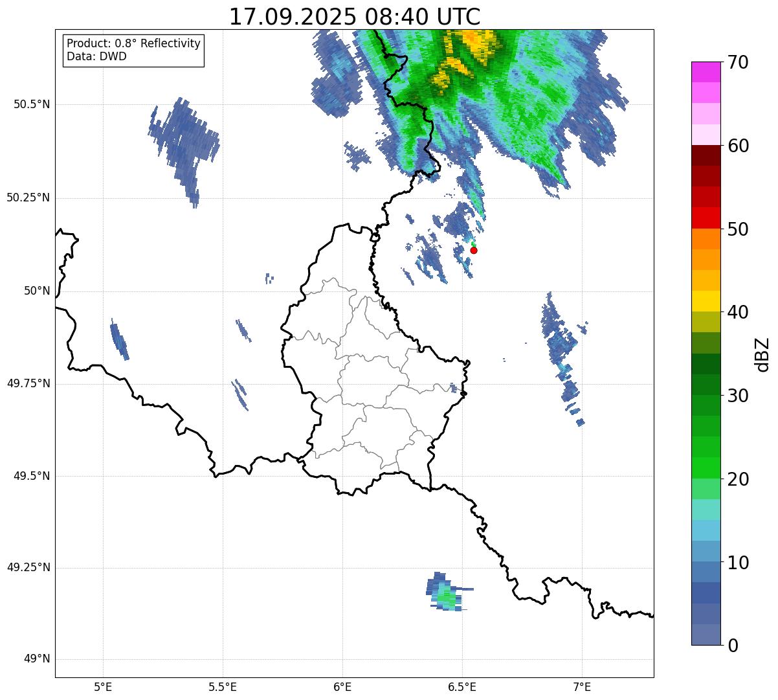The image size is (778, 700).
Task: Click the 5.5°E longitude label
Action: [223, 686]
